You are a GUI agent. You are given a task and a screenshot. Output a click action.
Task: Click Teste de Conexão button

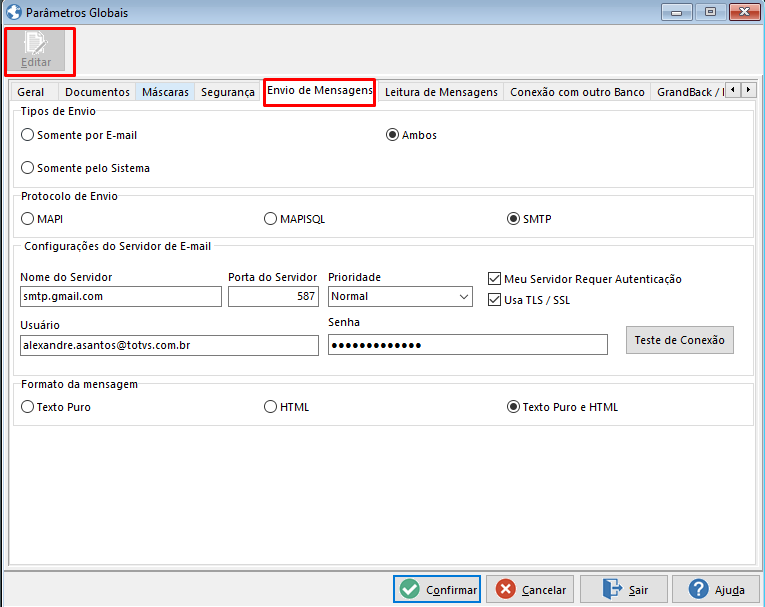680,340
